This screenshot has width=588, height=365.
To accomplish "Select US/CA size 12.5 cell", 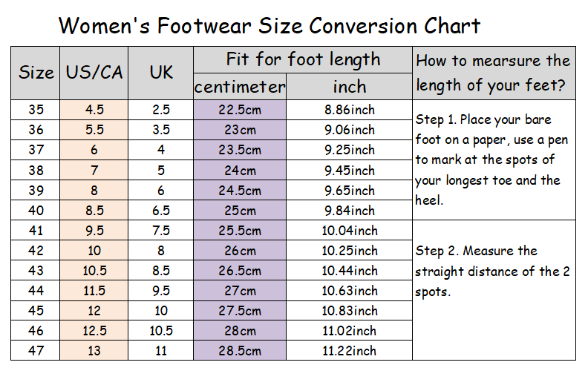I will tap(94, 331).
